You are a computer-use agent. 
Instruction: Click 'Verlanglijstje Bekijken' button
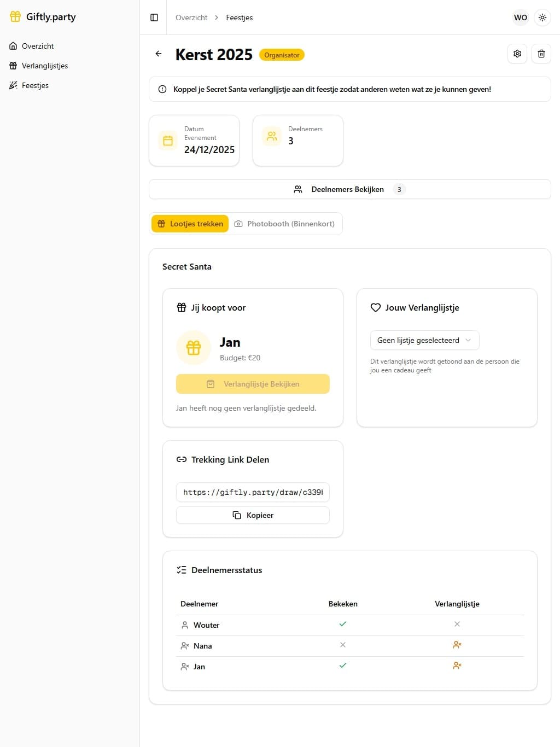(253, 384)
